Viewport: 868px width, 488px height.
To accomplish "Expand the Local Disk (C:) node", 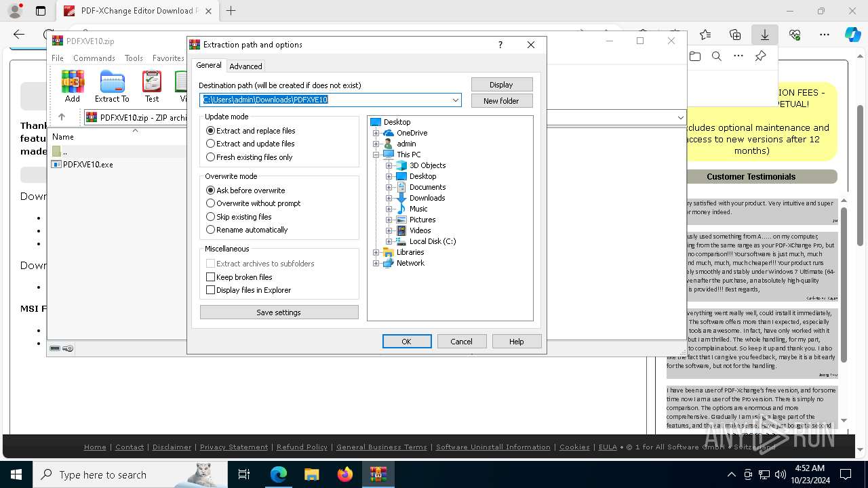I will point(389,241).
